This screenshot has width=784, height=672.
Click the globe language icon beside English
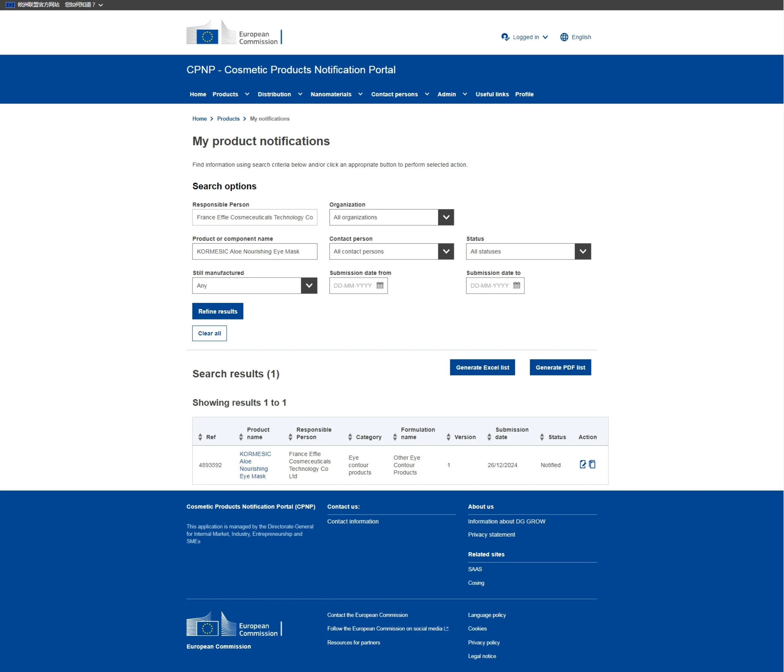coord(564,37)
